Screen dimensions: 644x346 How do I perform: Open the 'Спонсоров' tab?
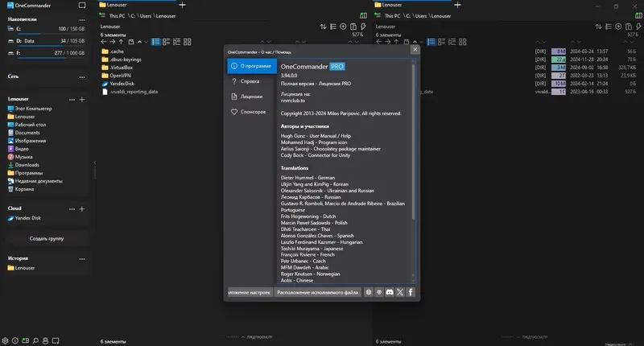click(252, 112)
